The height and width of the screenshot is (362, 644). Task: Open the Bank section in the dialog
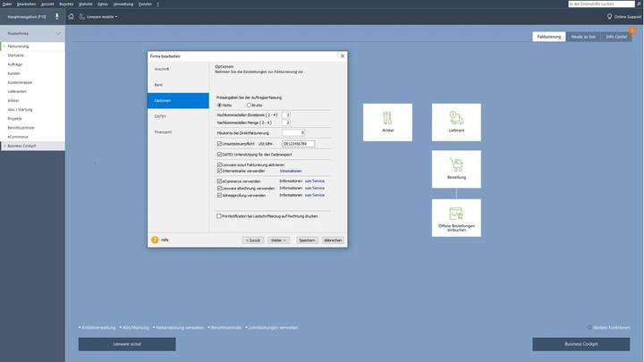[x=178, y=85]
